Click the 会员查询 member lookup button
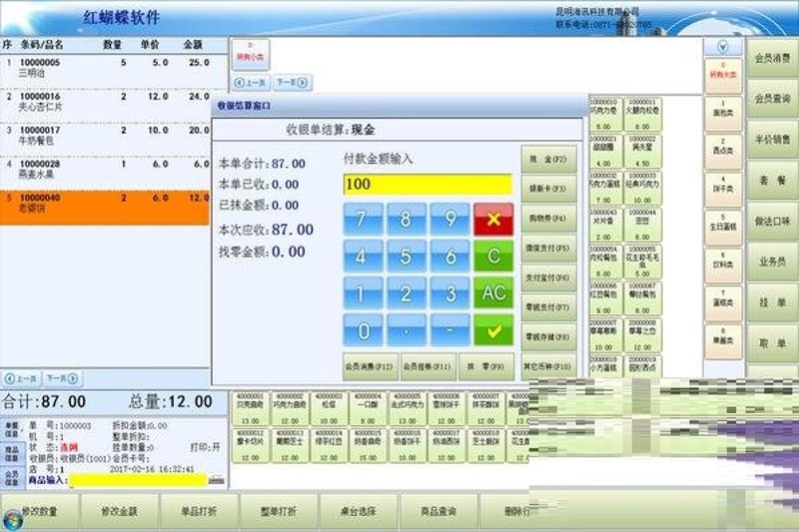The image size is (799, 532). tap(772, 99)
